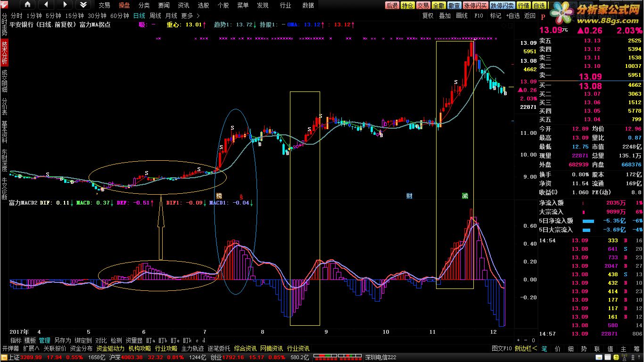Open F10 company info
This screenshot has width=644, height=362.
[x=479, y=16]
